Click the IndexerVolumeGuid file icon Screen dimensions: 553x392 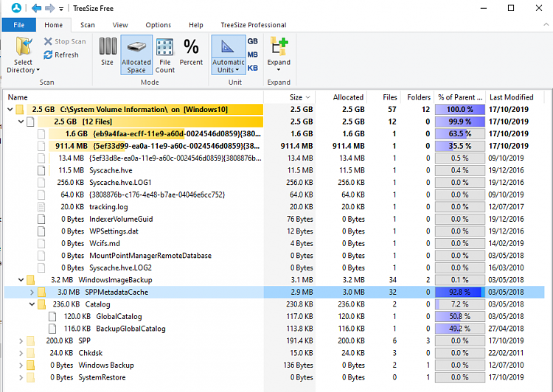click(41, 220)
